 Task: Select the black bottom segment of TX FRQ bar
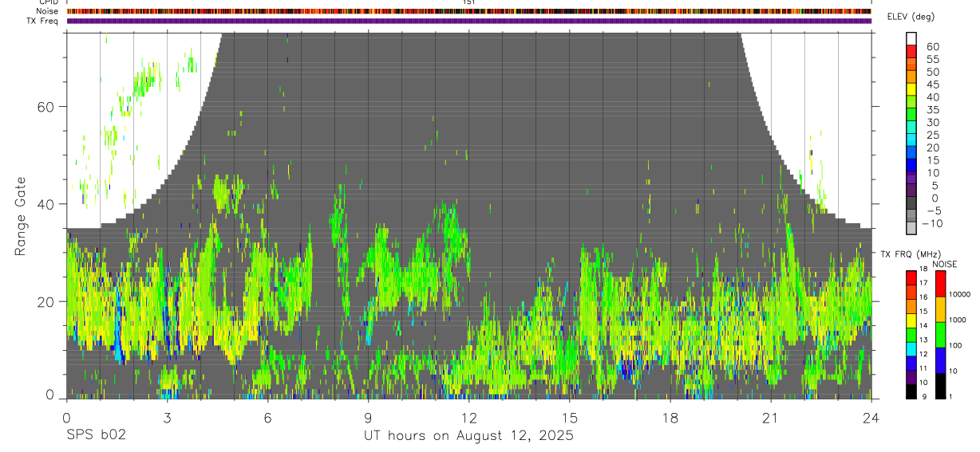click(911, 391)
